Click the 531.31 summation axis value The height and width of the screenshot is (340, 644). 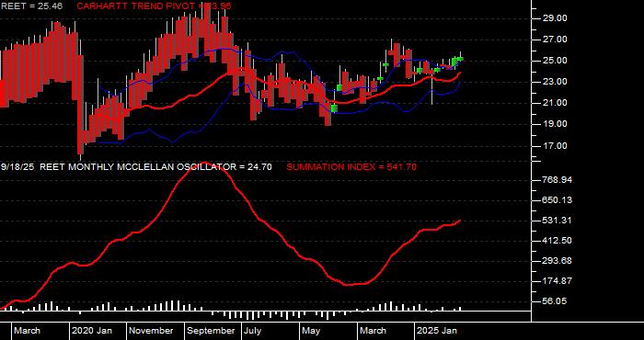557,221
